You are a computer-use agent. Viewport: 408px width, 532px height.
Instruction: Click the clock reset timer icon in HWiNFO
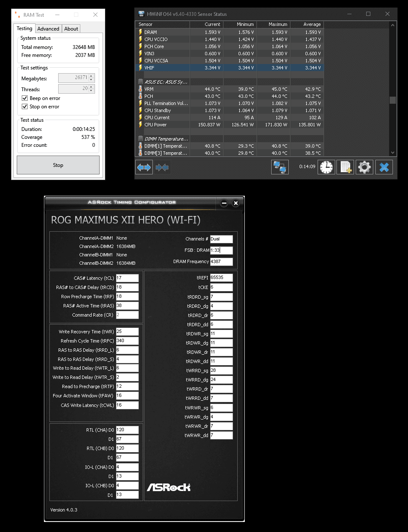click(326, 167)
